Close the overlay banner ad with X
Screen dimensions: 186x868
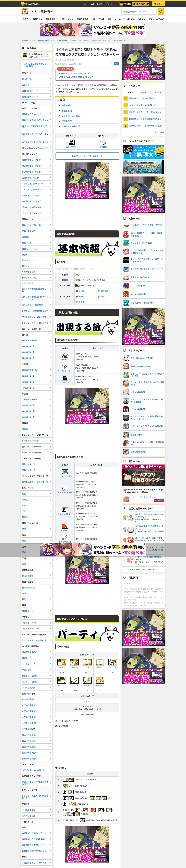tap(182, 546)
